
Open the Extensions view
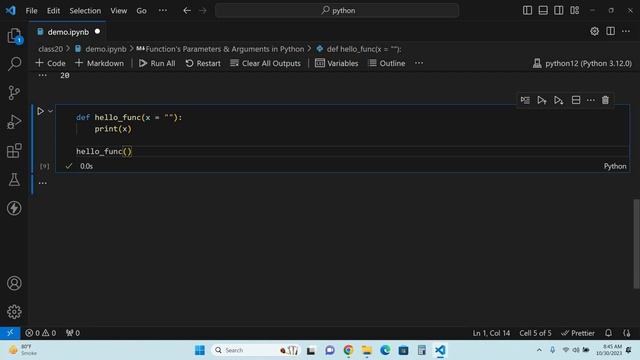pyautogui.click(x=14, y=151)
